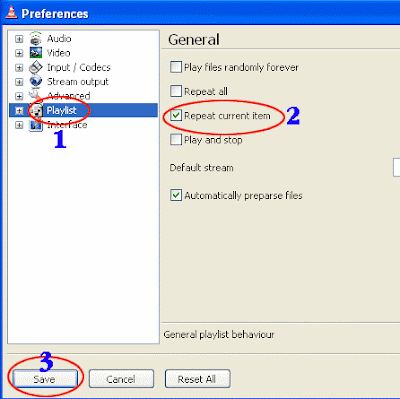
Task: Expand the Video tree node
Action: (x=19, y=53)
